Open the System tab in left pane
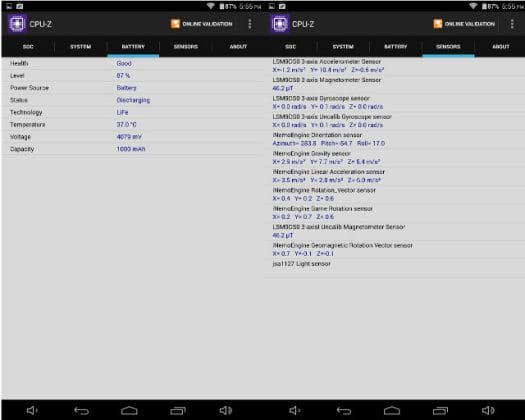 tap(80, 47)
